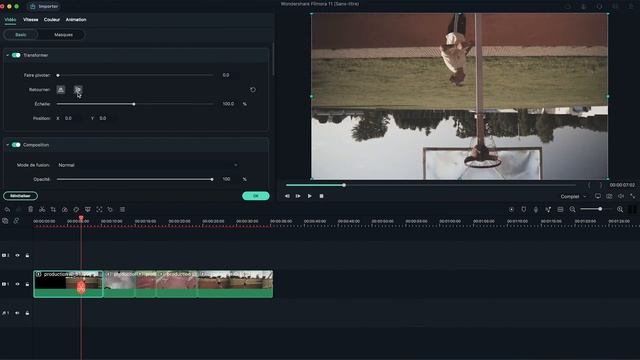Open the Complet preview quality dropdown
Viewport: 640px width, 360px height.
point(573,197)
